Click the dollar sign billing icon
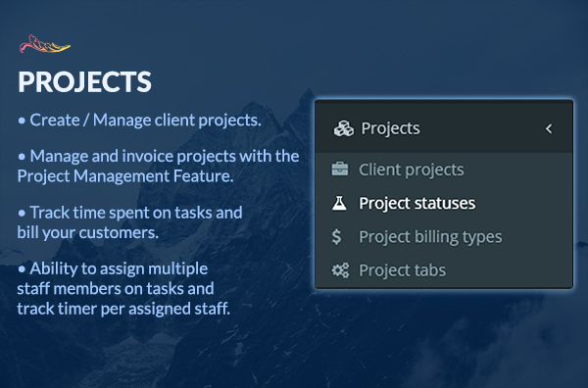Viewport: 588px width, 388px height. tap(337, 236)
